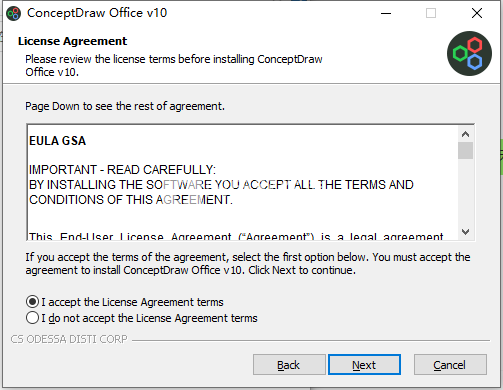Viewport: 503px width, 390px height.
Task: Select I accept the License Agreement terms
Action: coord(125,302)
